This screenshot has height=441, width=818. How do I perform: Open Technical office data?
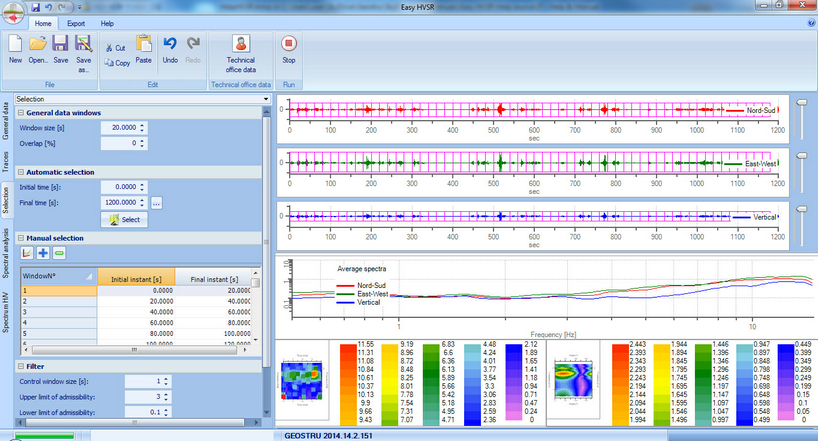pos(241,43)
